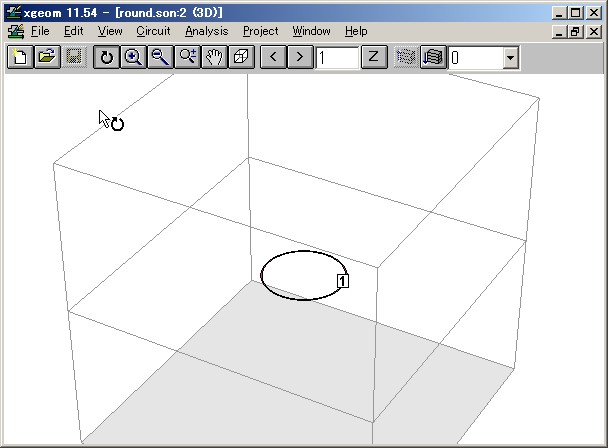The height and width of the screenshot is (448, 608).
Task: Close the inner round.son document
Action: click(594, 31)
